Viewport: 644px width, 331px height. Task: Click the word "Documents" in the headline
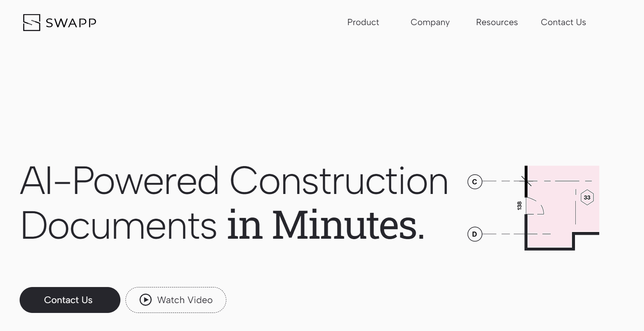[119, 226]
